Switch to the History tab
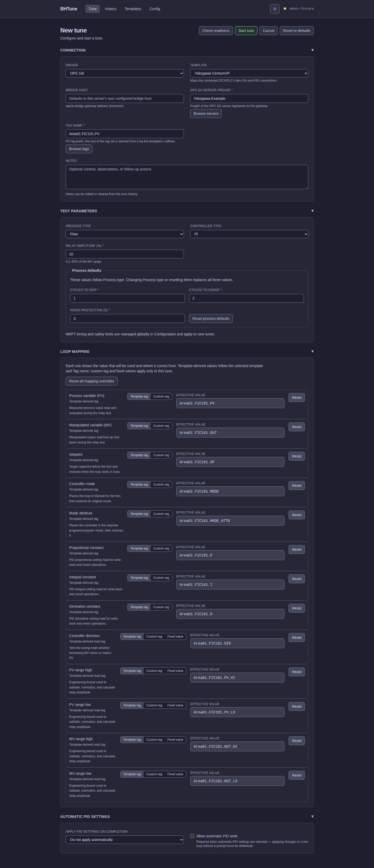The height and width of the screenshot is (868, 374). [111, 9]
